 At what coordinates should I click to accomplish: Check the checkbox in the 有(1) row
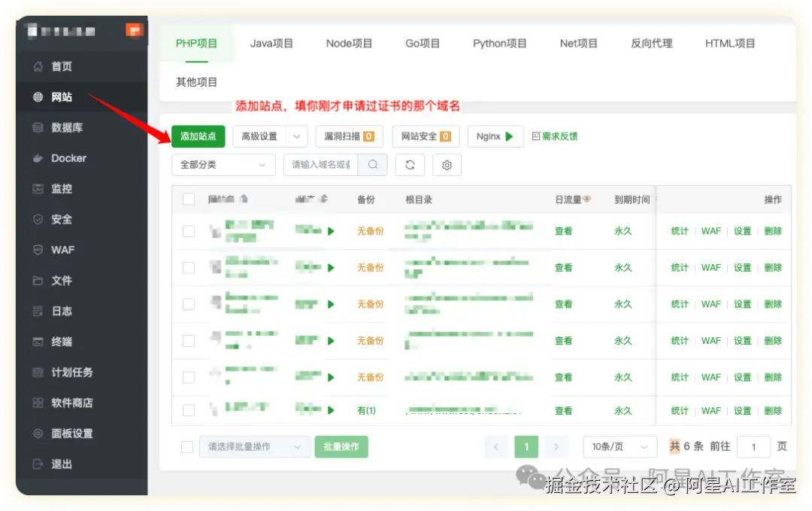[x=189, y=410]
